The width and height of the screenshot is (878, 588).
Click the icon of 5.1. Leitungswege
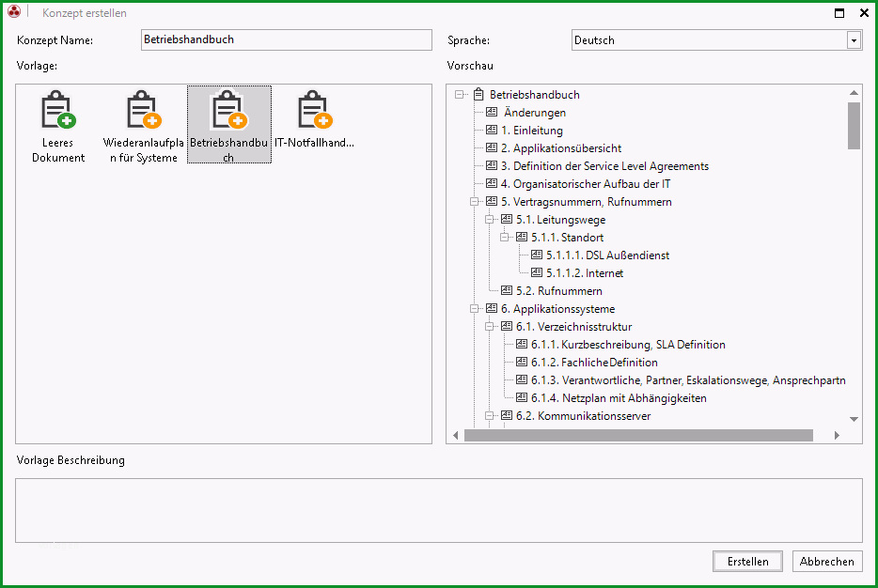click(x=507, y=219)
